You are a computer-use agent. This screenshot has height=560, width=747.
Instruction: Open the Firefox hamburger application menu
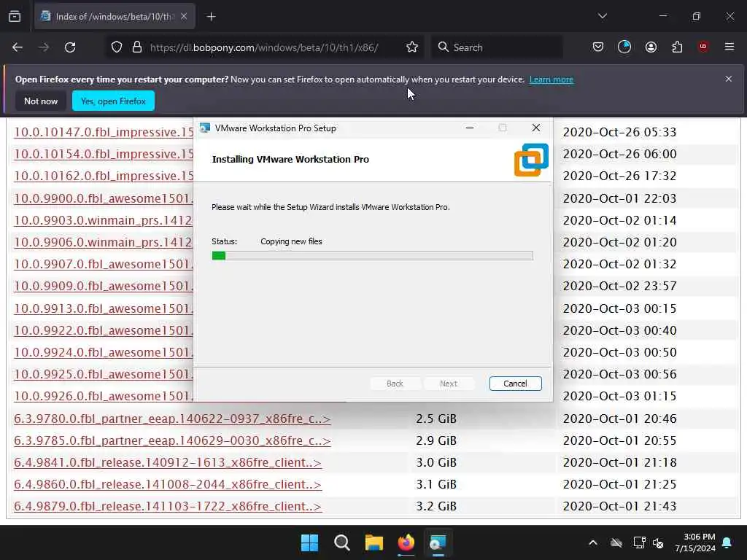[729, 47]
